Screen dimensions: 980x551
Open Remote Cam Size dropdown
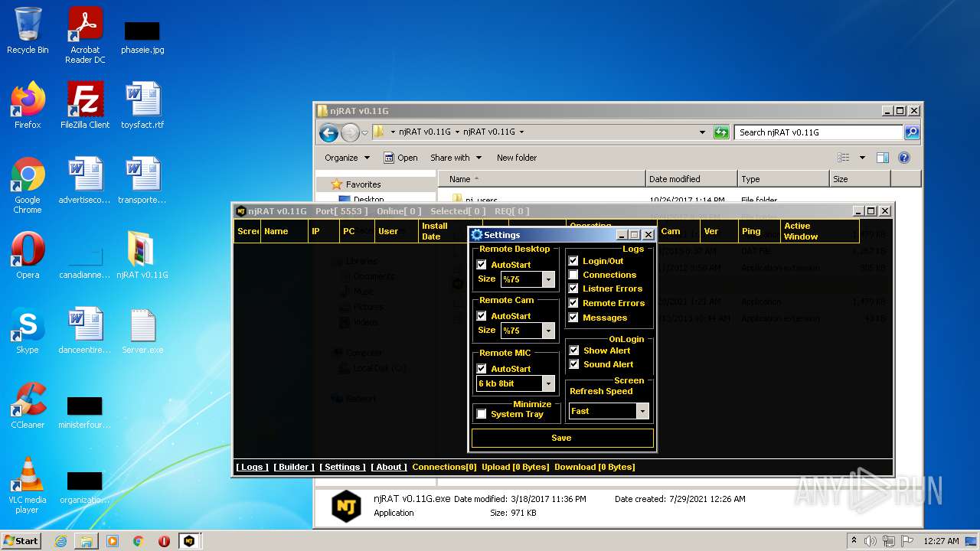click(548, 331)
